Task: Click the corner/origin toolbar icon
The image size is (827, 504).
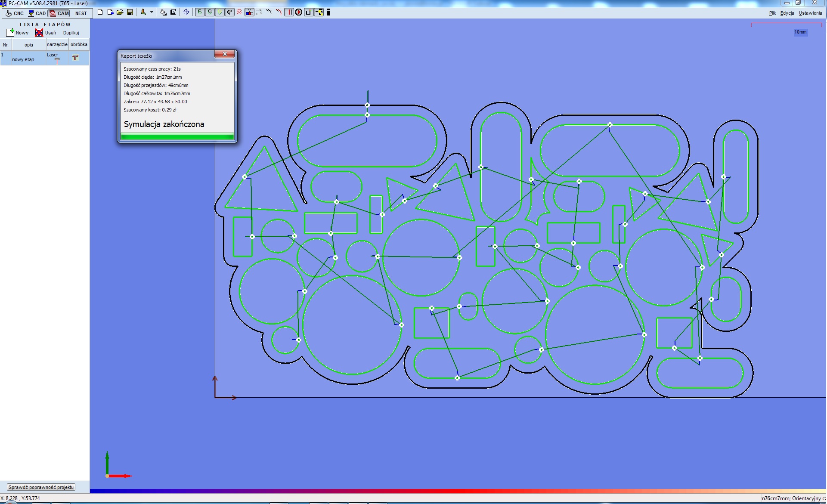Action: pos(173,12)
